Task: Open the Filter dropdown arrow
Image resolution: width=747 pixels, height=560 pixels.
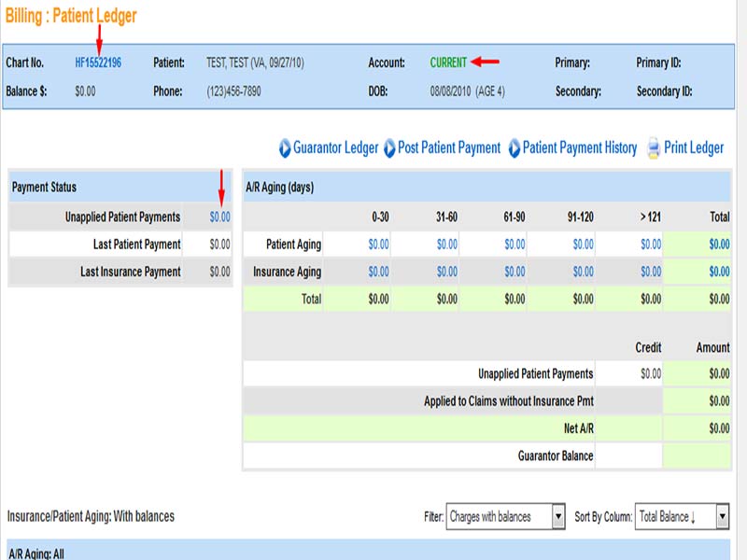Action: click(558, 517)
